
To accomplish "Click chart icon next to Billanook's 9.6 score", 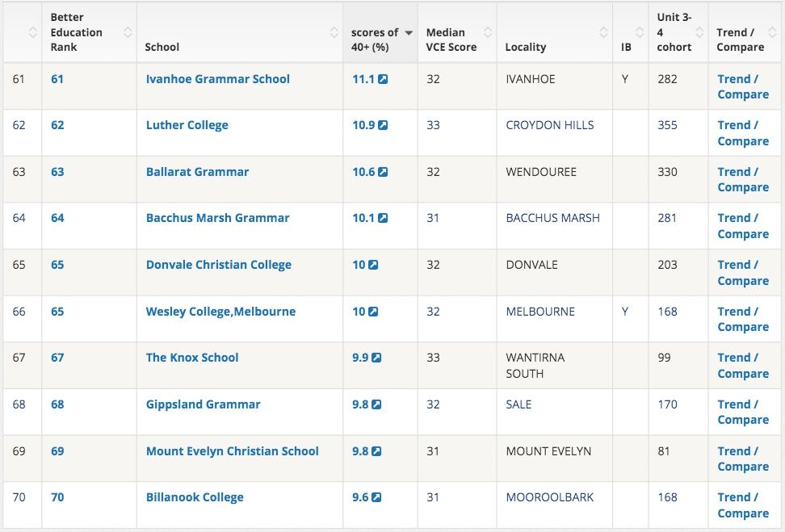I will [376, 498].
